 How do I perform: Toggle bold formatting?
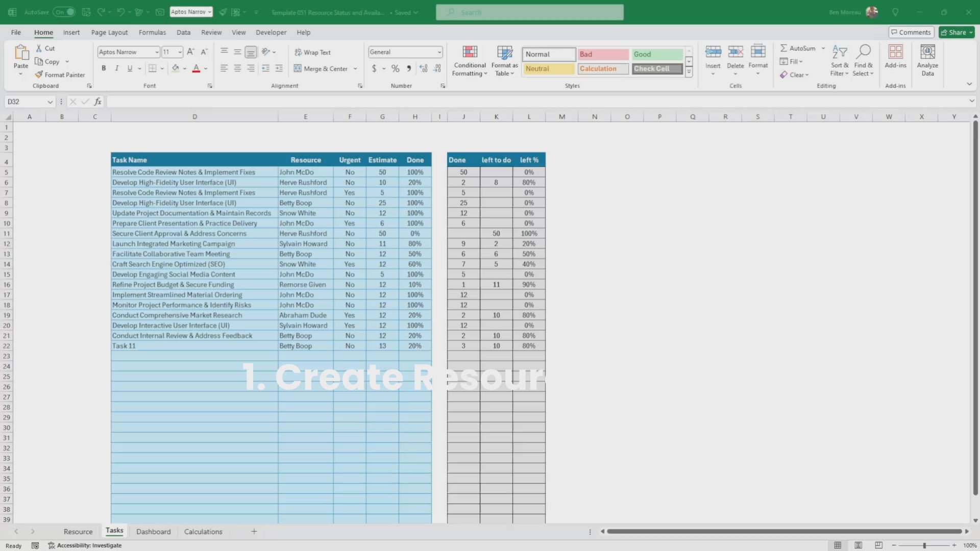(104, 68)
